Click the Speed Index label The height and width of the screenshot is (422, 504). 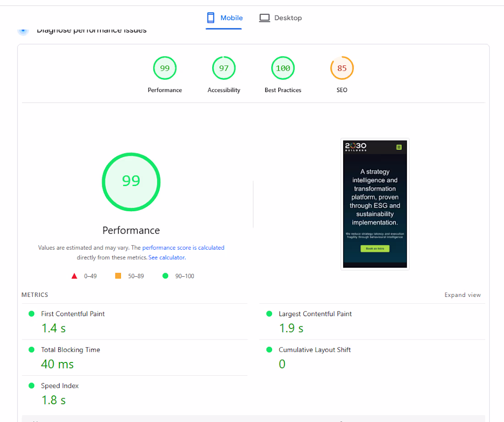point(60,386)
